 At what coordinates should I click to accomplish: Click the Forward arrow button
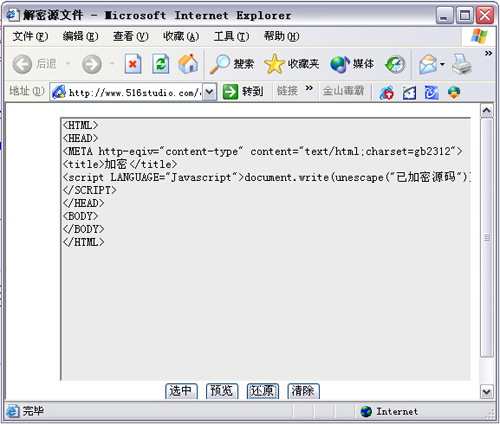coord(92,64)
